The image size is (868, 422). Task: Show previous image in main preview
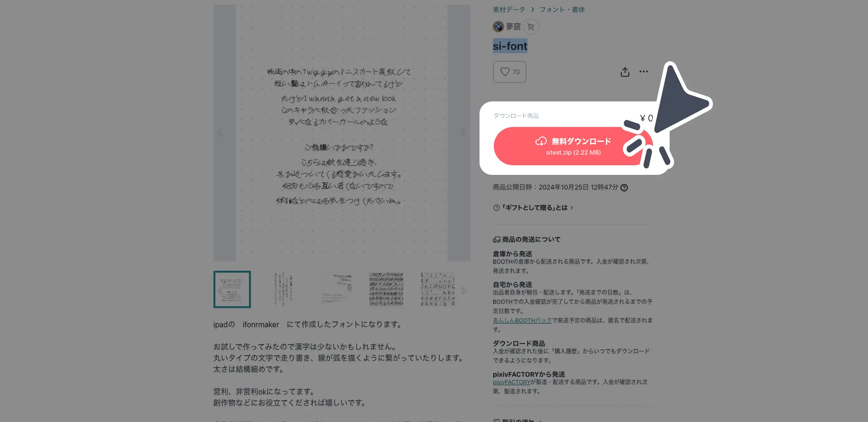(x=220, y=133)
